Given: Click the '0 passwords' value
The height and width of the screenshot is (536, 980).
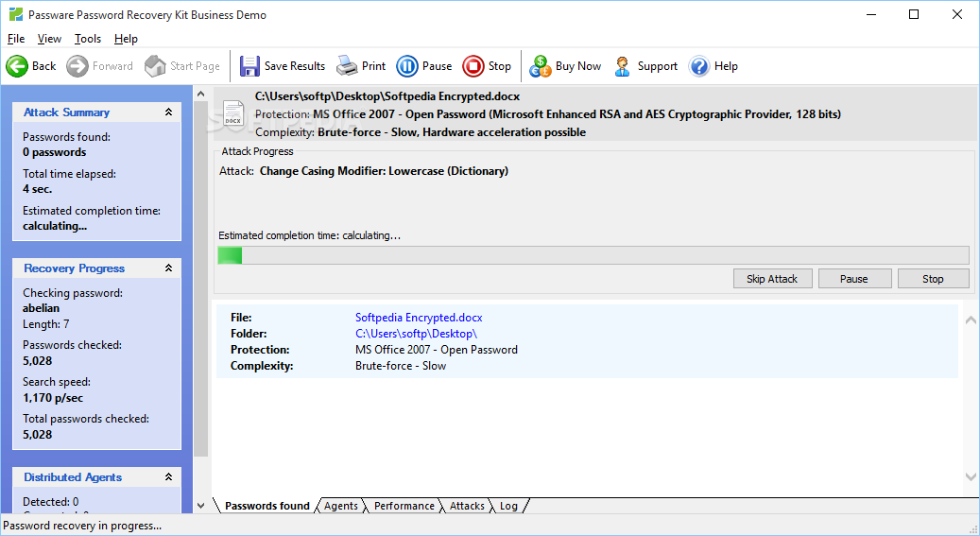Looking at the screenshot, I should click(x=55, y=152).
